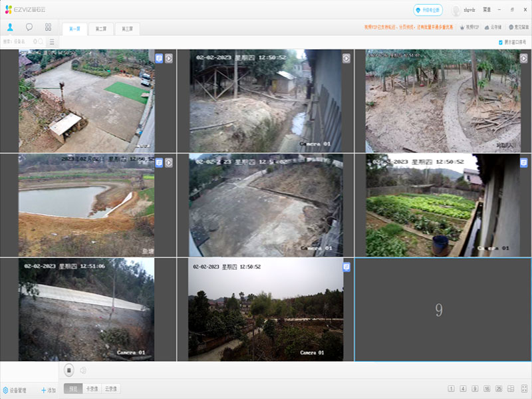Viewport: 532px width, 399px height.
Task: Switch to 4-window layout
Action: point(462,389)
